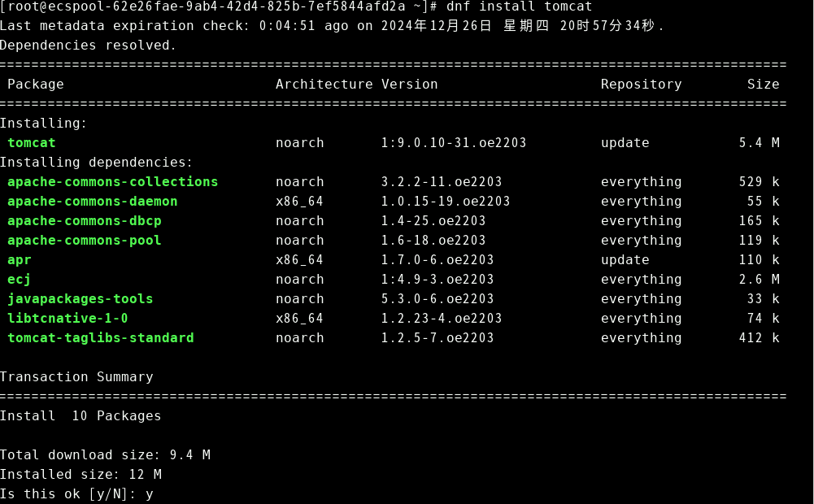Click 'Last metadata expiration check' line

(x=332, y=25)
